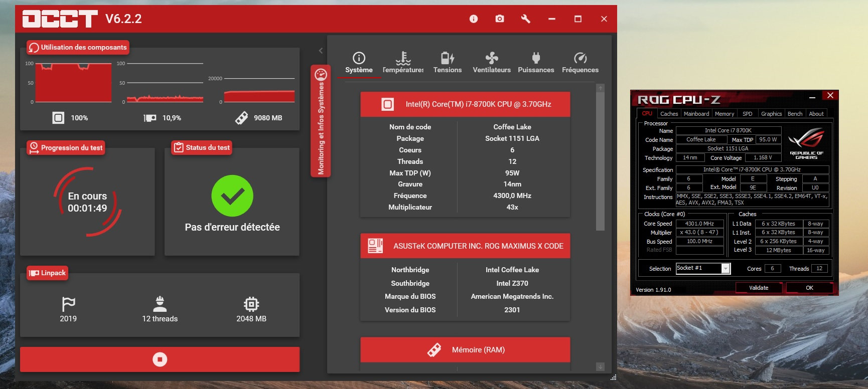Click the OCCT logo in the title bar

pyautogui.click(x=60, y=19)
